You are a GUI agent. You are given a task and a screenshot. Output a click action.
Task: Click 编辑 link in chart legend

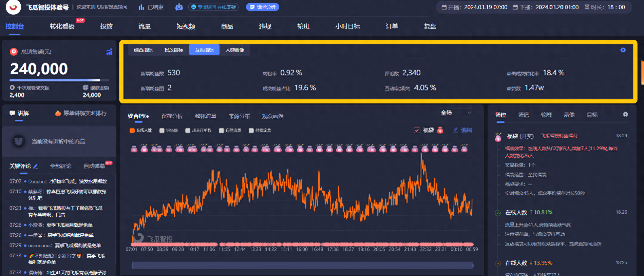[x=467, y=130]
